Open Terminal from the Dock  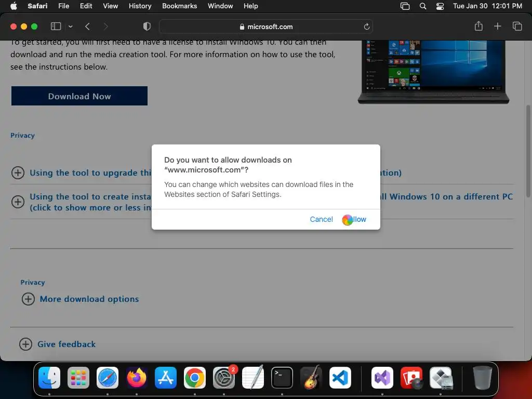tap(282, 377)
